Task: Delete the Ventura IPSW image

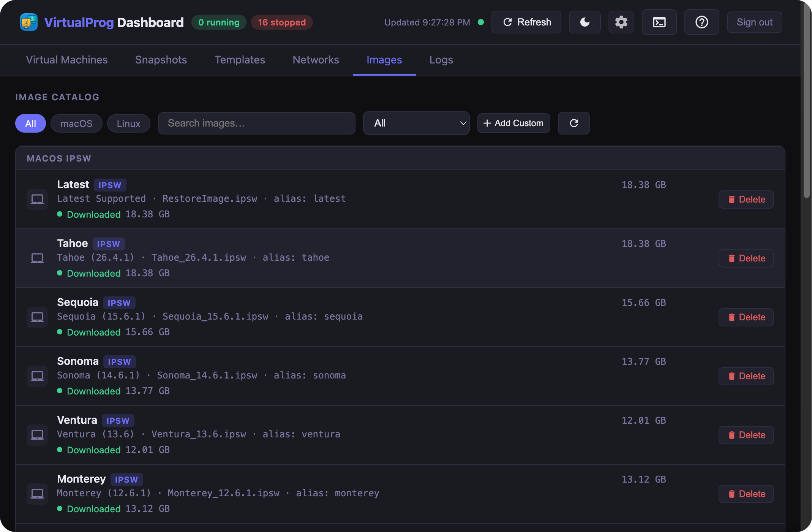Action: tap(746, 435)
